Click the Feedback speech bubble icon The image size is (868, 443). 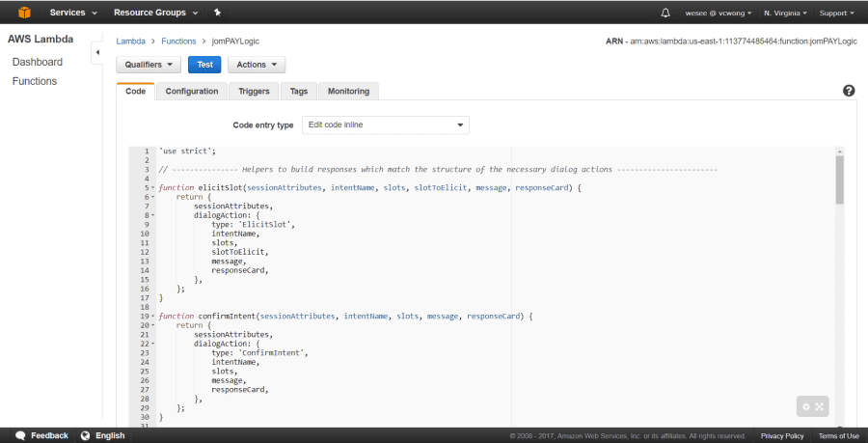20,435
